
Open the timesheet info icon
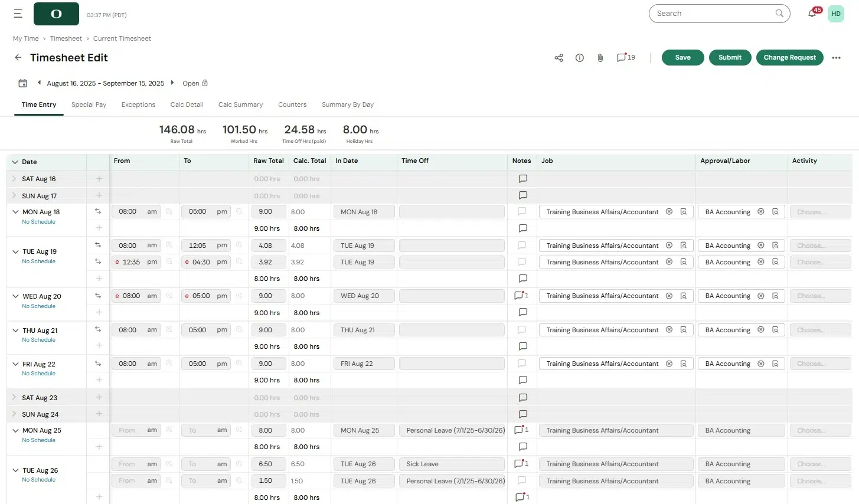click(x=580, y=58)
